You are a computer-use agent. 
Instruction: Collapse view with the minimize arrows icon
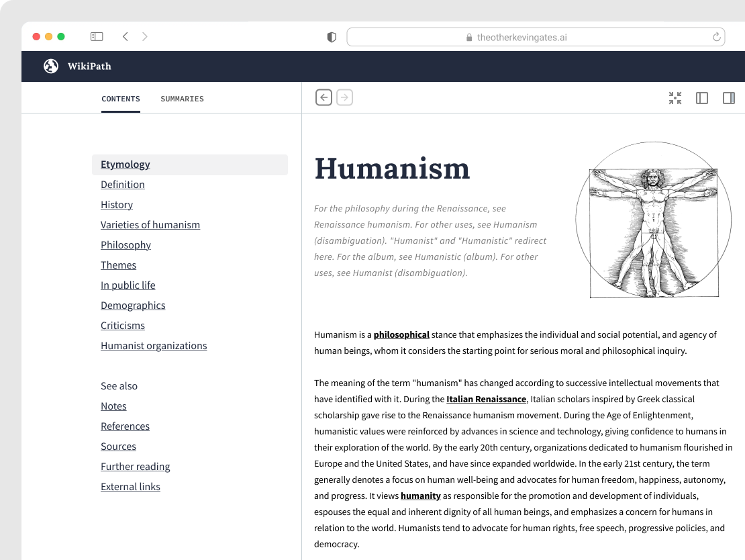[x=675, y=98]
